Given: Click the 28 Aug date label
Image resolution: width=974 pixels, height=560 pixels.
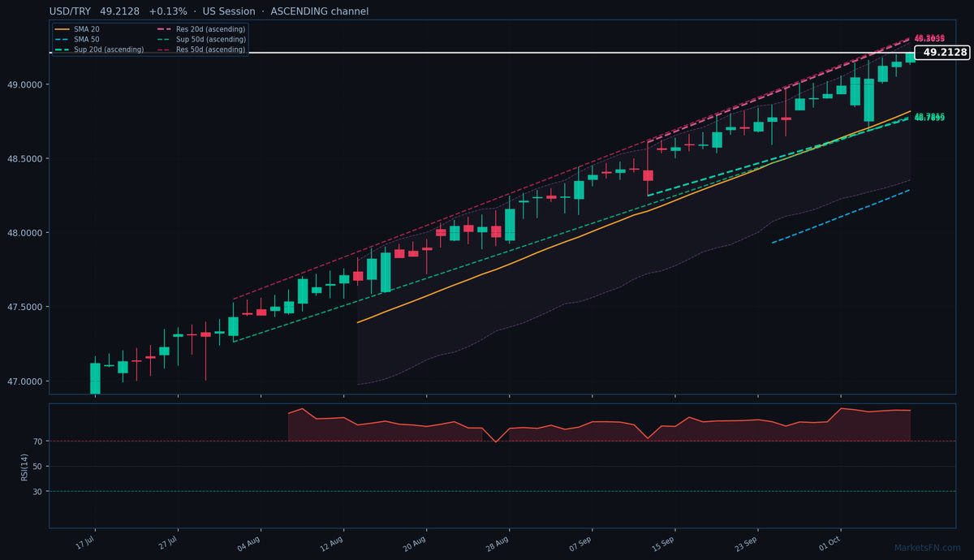Looking at the screenshot, I should 498,542.
